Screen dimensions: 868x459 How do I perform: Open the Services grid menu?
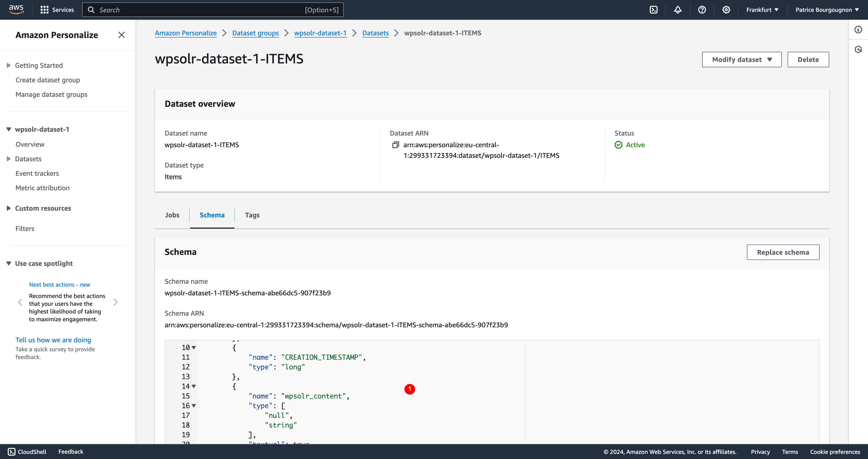point(57,10)
